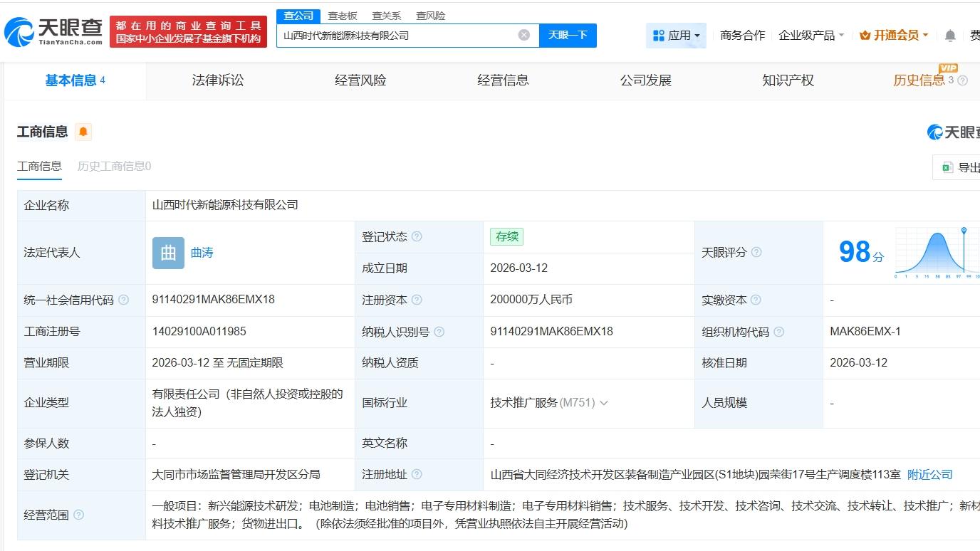
Task: Click the 天眼一下 search button
Action: 568,34
